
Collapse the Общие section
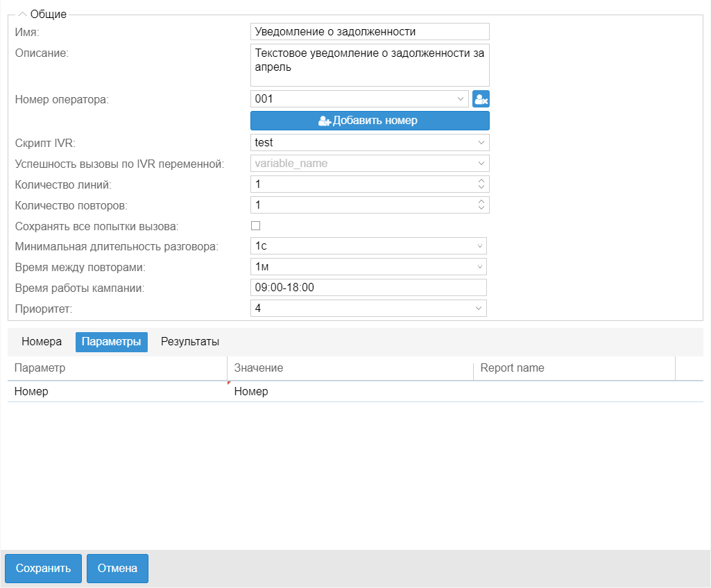pos(22,15)
